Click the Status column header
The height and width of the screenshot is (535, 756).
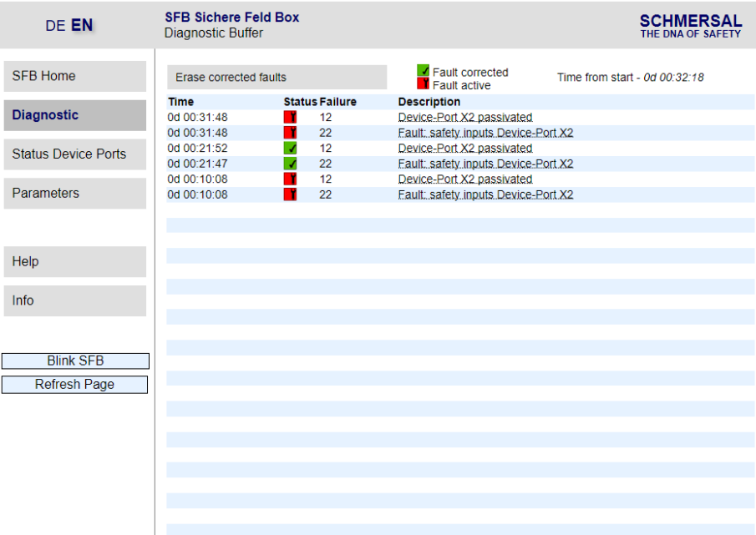(300, 102)
